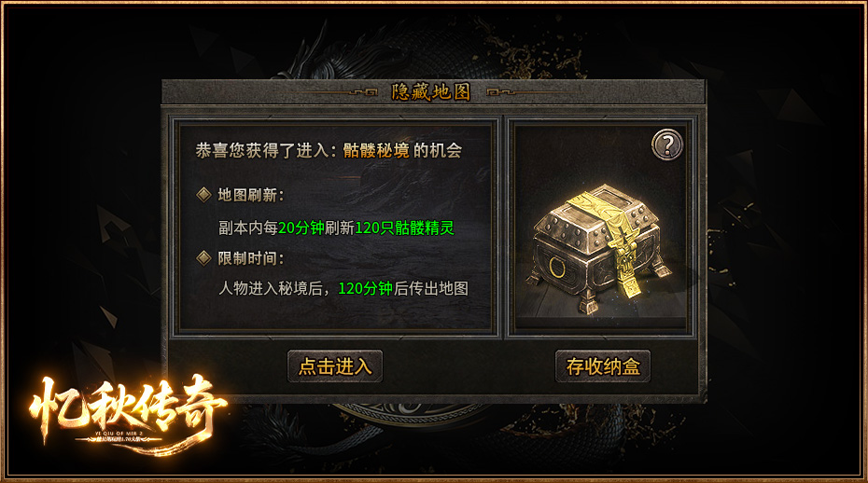This screenshot has width=868, height=483.
Task: Click the 点击进入 button
Action: (x=335, y=366)
